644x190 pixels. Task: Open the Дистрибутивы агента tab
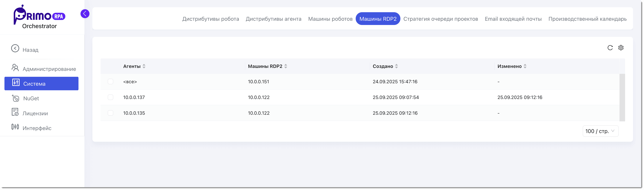tap(273, 19)
